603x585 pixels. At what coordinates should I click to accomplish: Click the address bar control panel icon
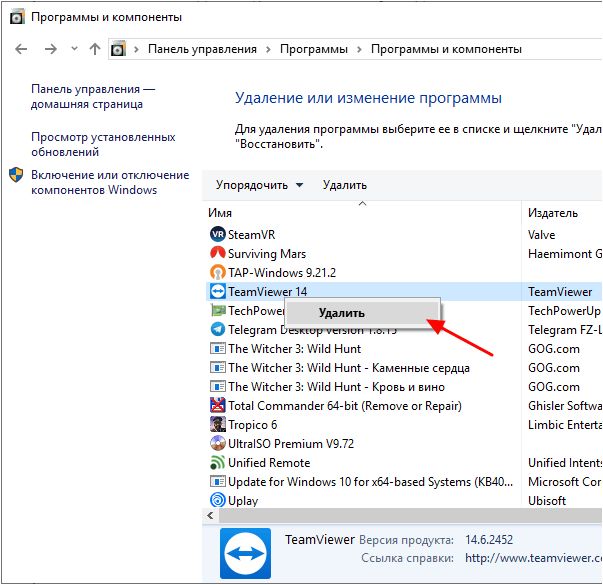tap(118, 49)
